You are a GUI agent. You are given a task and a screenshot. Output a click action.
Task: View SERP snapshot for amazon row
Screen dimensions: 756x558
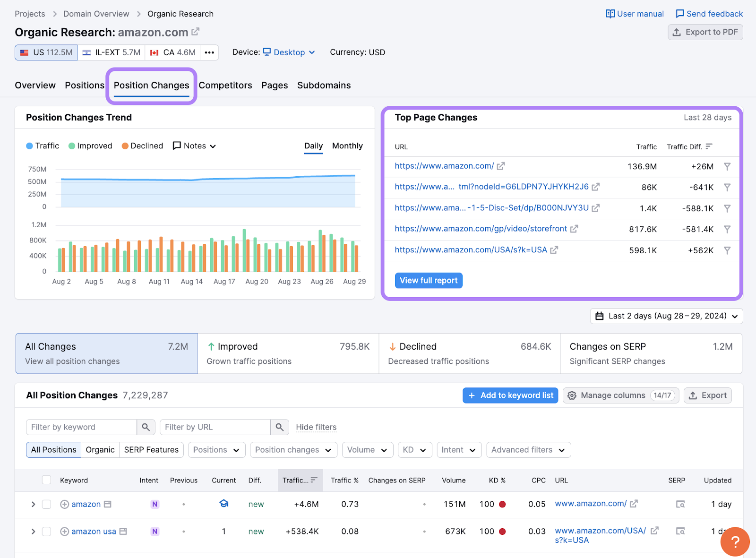(680, 504)
